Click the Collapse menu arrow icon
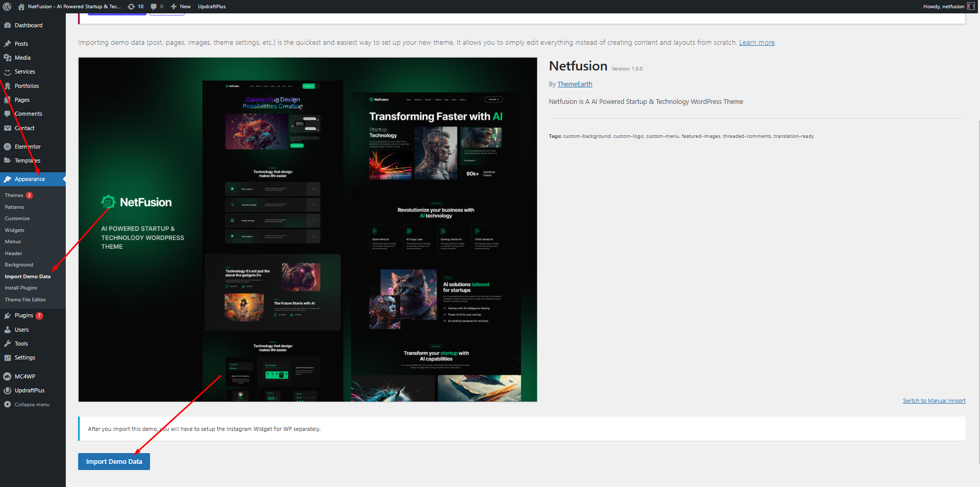Screen dimensions: 980x487 [x=7, y=405]
